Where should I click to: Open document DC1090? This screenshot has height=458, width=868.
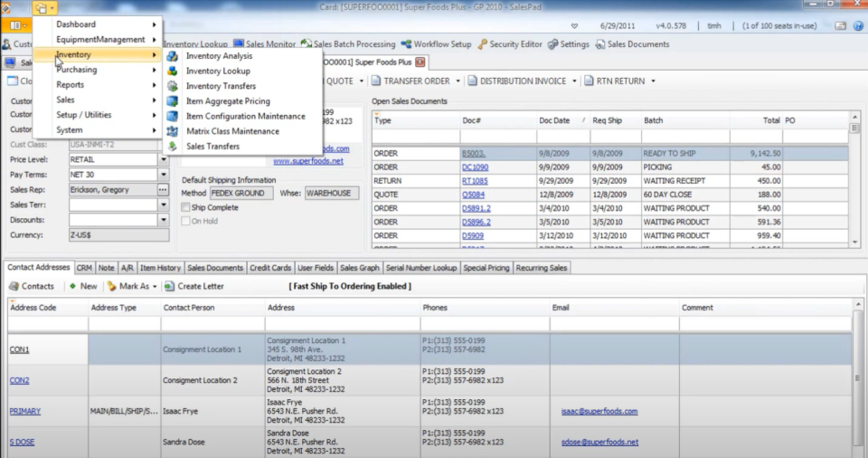click(x=475, y=167)
